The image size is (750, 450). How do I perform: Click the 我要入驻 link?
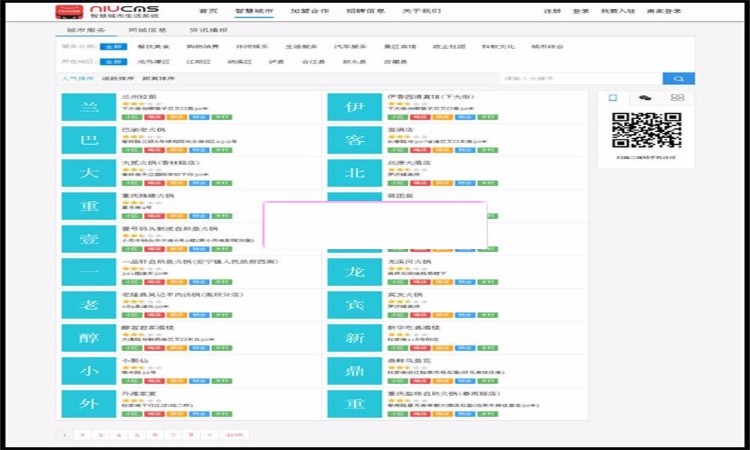point(618,11)
